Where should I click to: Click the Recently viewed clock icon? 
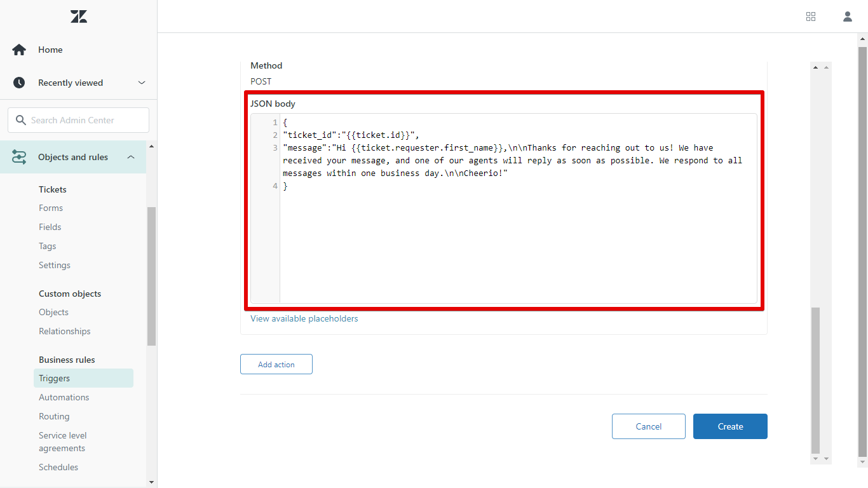coord(19,83)
